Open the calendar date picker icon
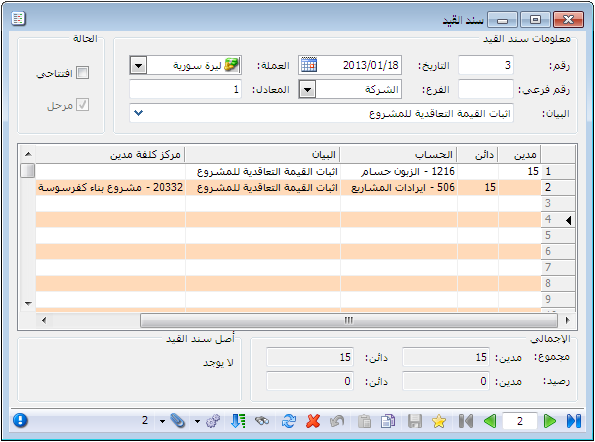Screen dimensions: 595x442 (309, 65)
